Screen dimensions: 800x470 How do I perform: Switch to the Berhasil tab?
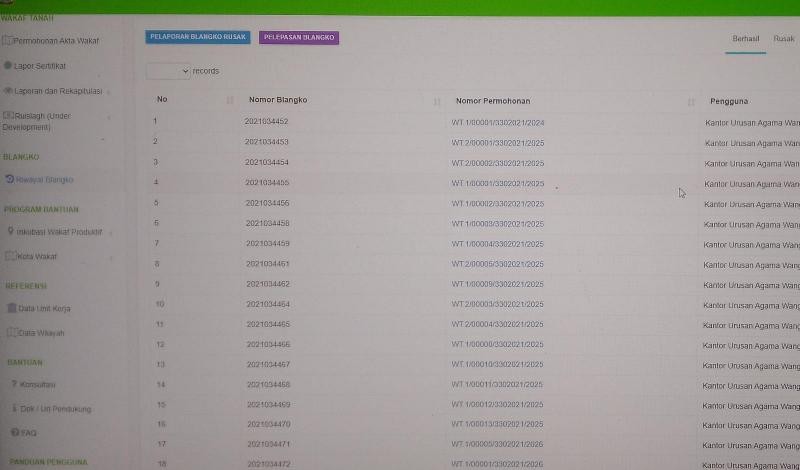[x=745, y=39]
